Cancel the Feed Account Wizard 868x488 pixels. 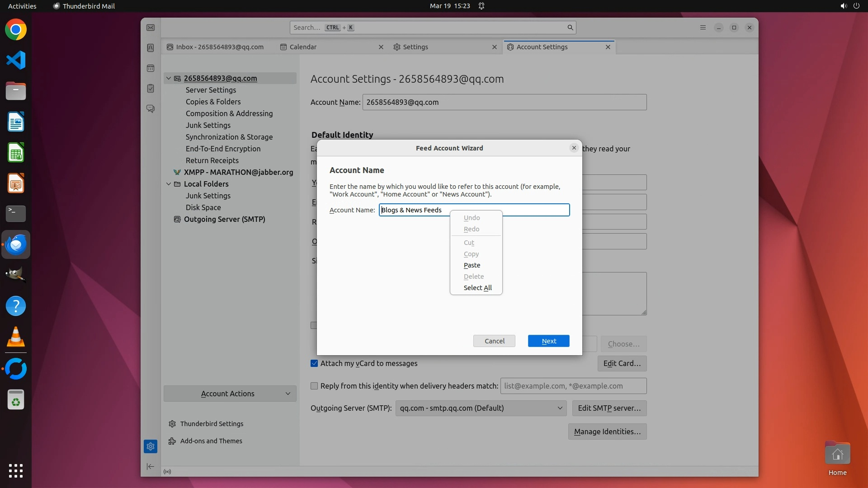[494, 341]
